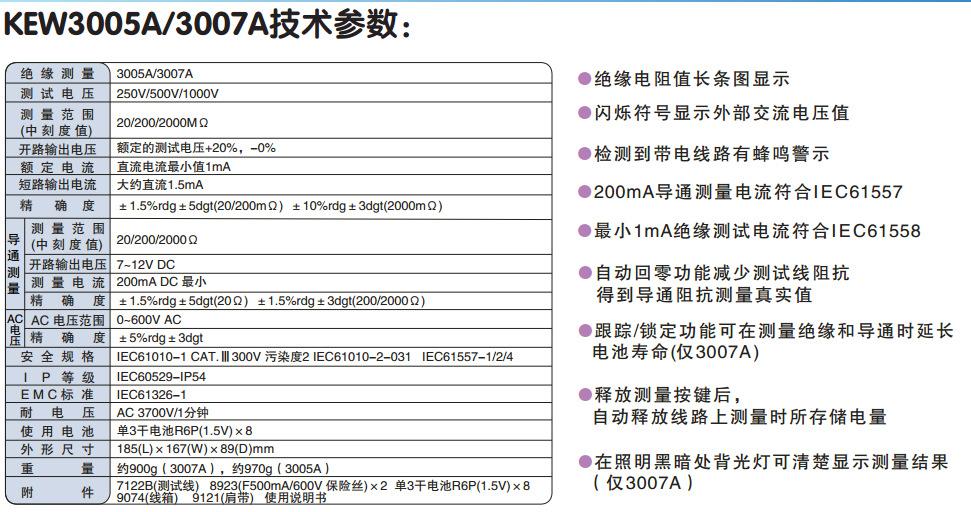Click the 导通测量 vertical section label
Image resolution: width=971 pixels, height=512 pixels.
click(14, 264)
